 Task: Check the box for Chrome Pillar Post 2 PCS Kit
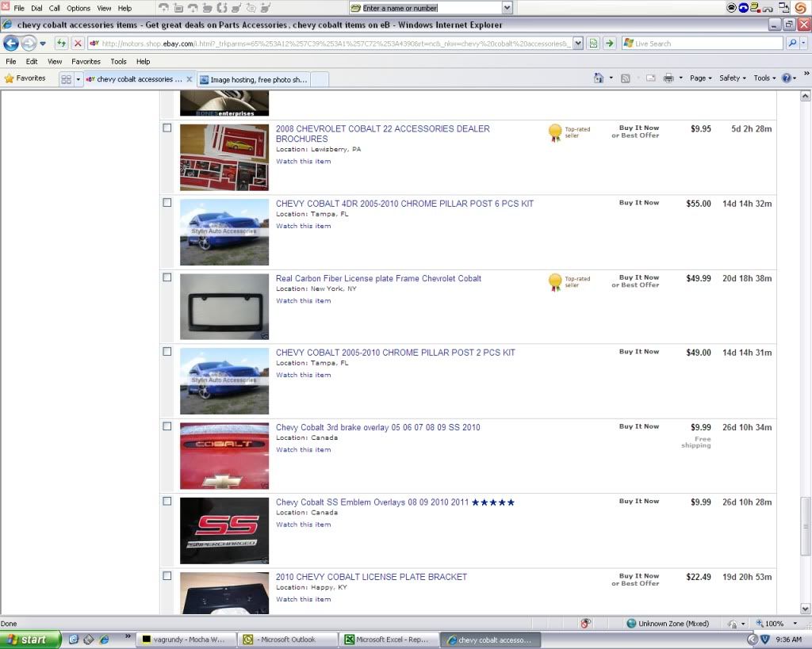167,352
